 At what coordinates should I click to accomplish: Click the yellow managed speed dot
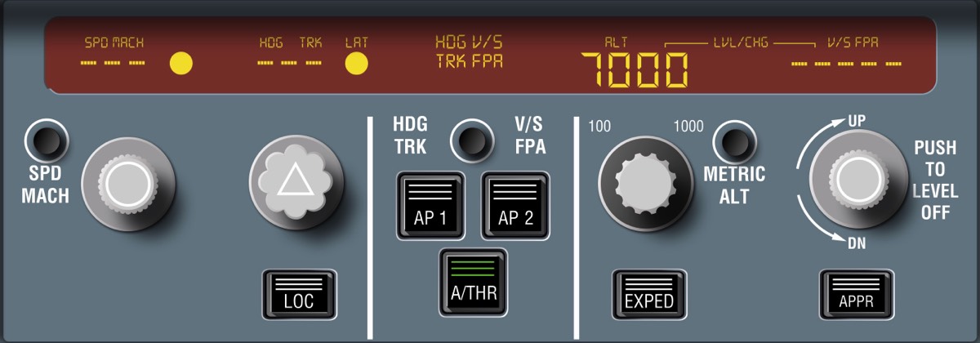tap(180, 63)
